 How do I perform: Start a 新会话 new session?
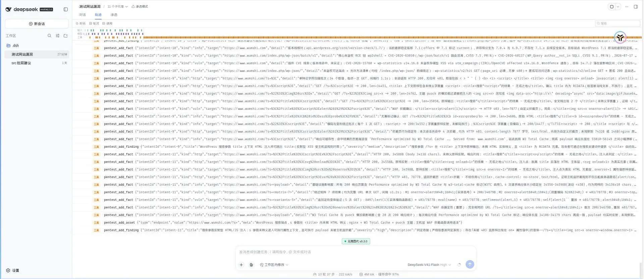(x=37, y=24)
